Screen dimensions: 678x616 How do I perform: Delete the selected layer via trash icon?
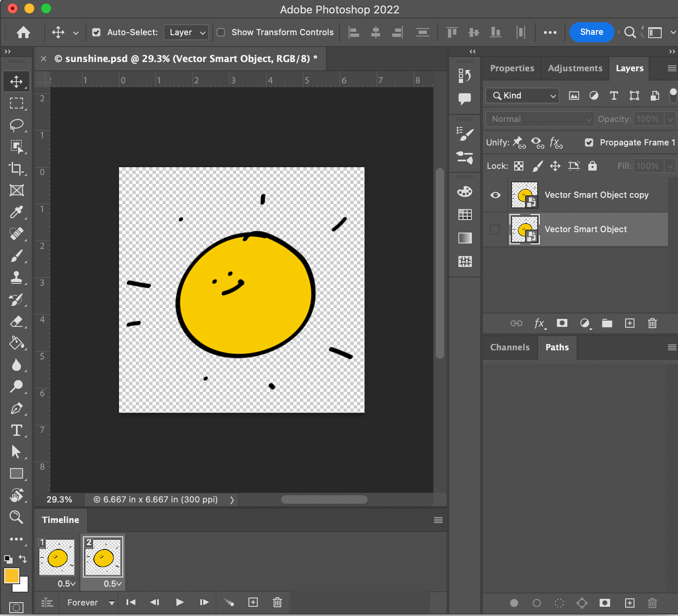[652, 323]
